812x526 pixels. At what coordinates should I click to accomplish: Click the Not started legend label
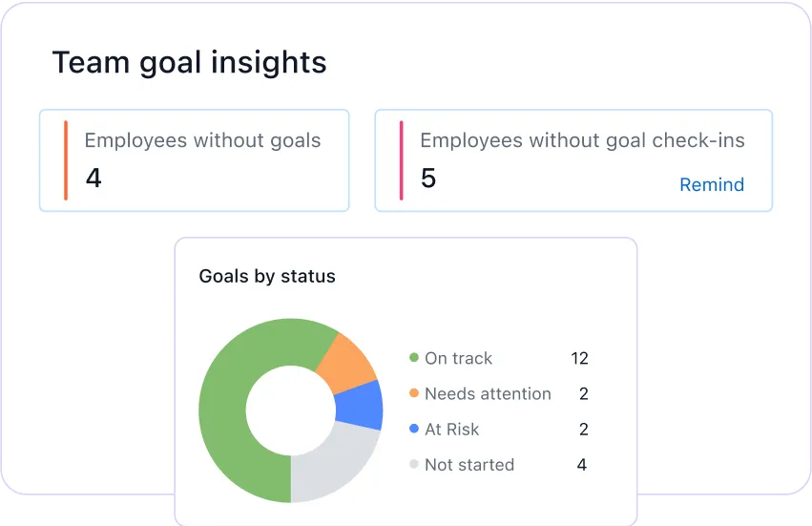click(469, 465)
